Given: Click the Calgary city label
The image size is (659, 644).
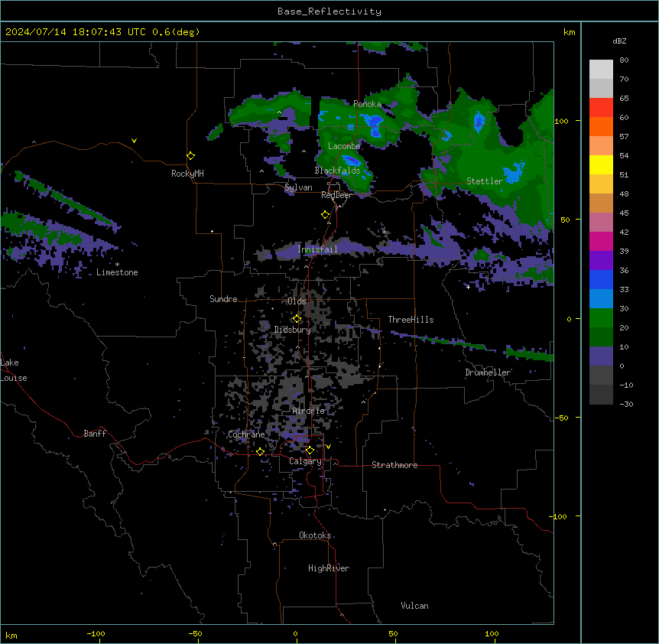Looking at the screenshot, I should pyautogui.click(x=306, y=461).
